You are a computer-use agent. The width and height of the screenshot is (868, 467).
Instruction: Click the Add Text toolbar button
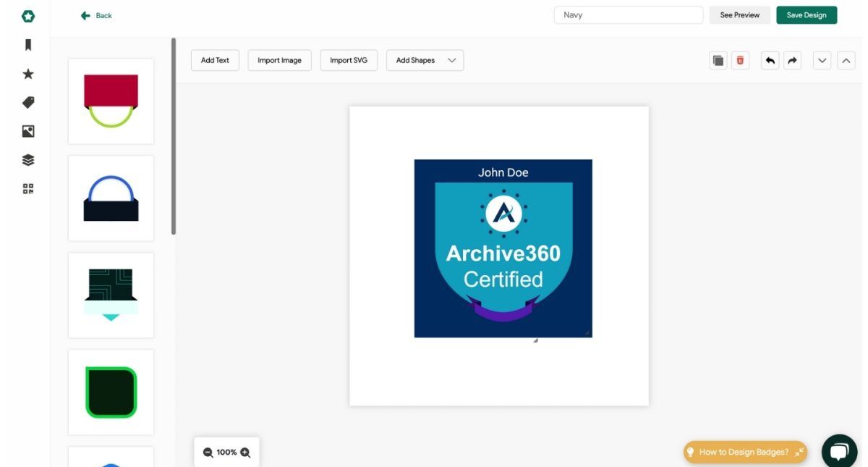[215, 61]
